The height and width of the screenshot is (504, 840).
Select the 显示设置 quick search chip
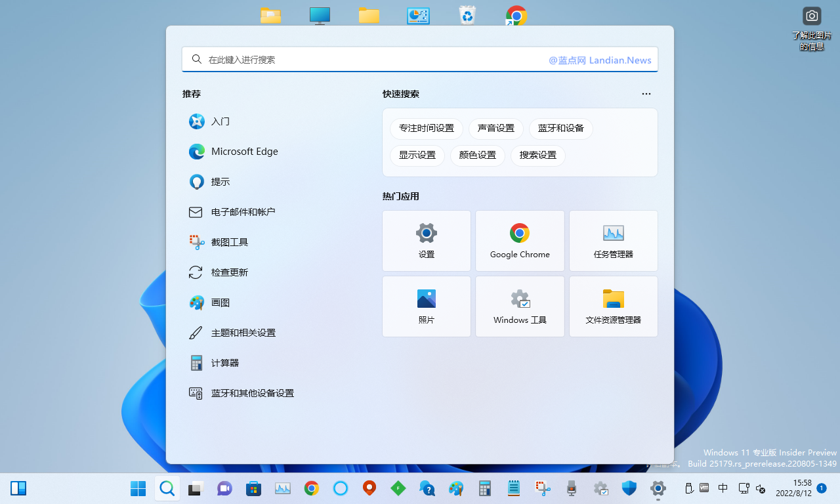coord(417,156)
